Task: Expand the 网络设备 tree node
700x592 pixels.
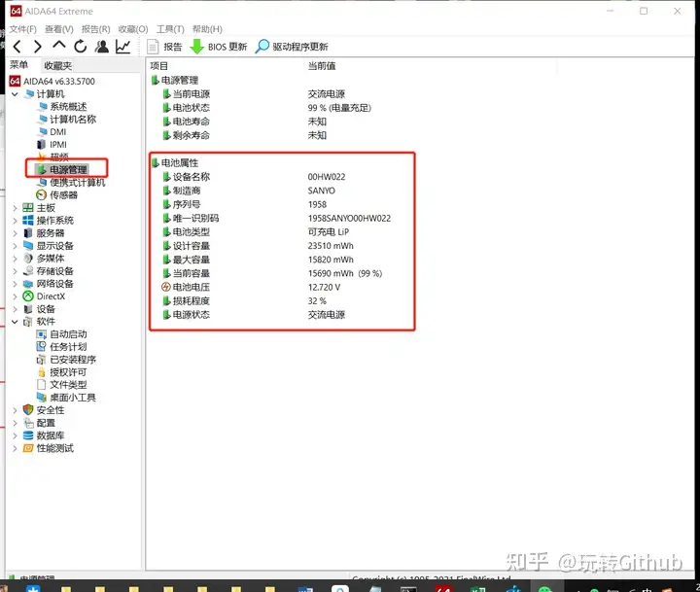Action: tap(15, 284)
